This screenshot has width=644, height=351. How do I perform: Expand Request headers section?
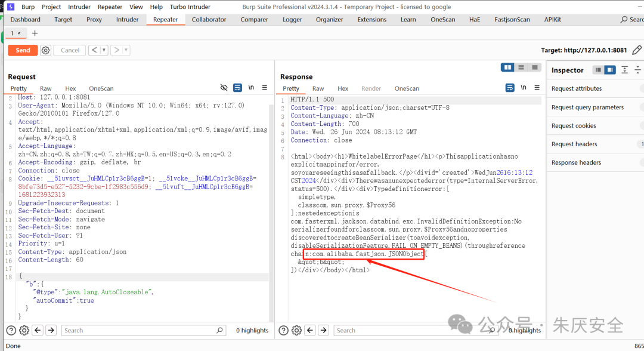pos(596,144)
